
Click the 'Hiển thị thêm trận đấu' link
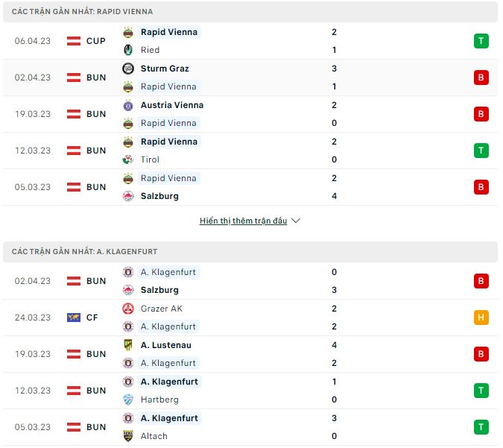point(243,221)
